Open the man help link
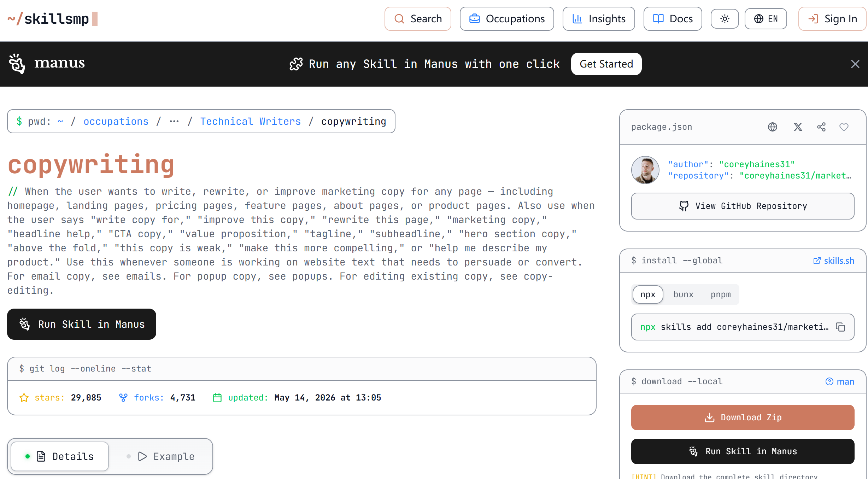Image resolution: width=868 pixels, height=479 pixels. (x=840, y=381)
